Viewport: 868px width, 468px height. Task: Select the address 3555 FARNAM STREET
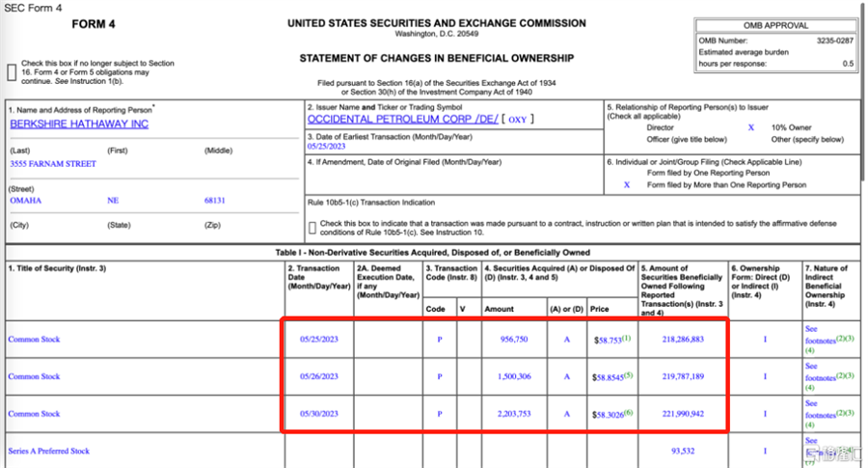53,164
